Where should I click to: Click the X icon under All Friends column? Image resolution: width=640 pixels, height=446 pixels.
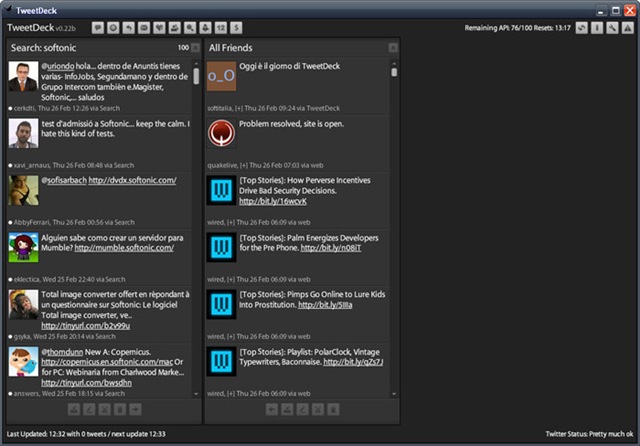pos(318,409)
